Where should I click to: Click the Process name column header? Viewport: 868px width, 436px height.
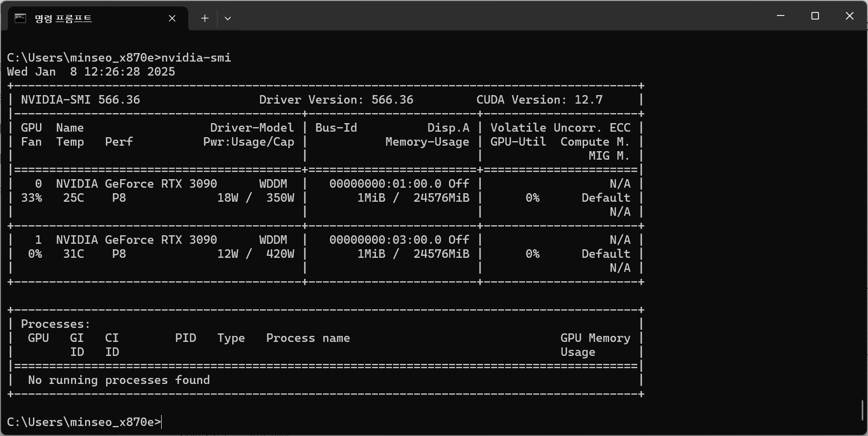click(308, 338)
